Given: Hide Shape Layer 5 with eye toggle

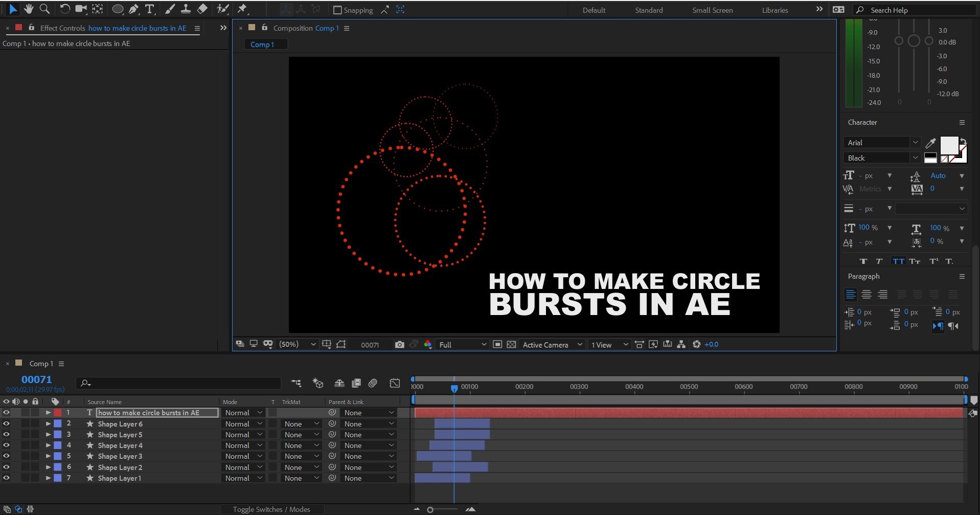Looking at the screenshot, I should [6, 435].
